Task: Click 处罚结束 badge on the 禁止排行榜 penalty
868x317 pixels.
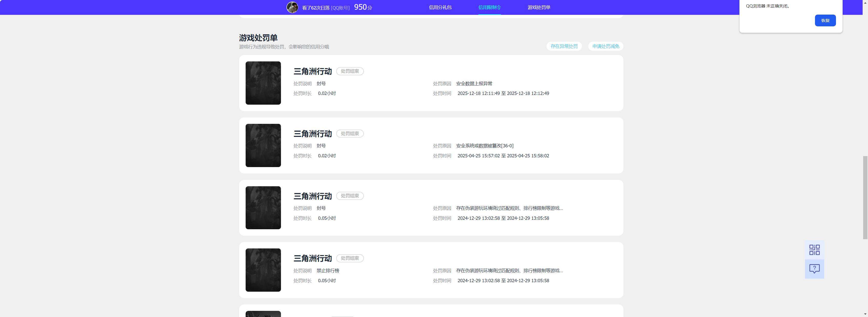Action: pyautogui.click(x=350, y=258)
